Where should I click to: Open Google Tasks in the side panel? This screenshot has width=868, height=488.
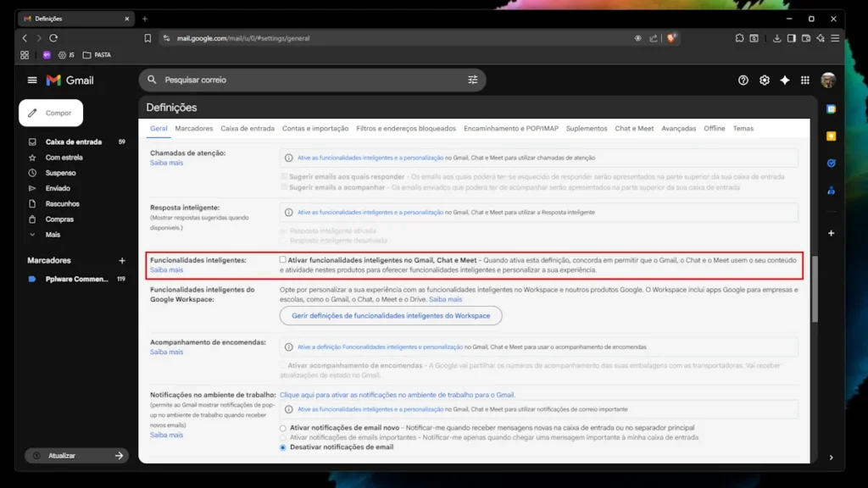pos(831,164)
